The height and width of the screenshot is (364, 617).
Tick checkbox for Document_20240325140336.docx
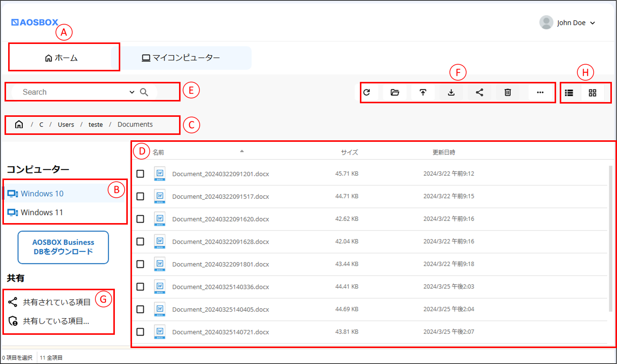[140, 287]
